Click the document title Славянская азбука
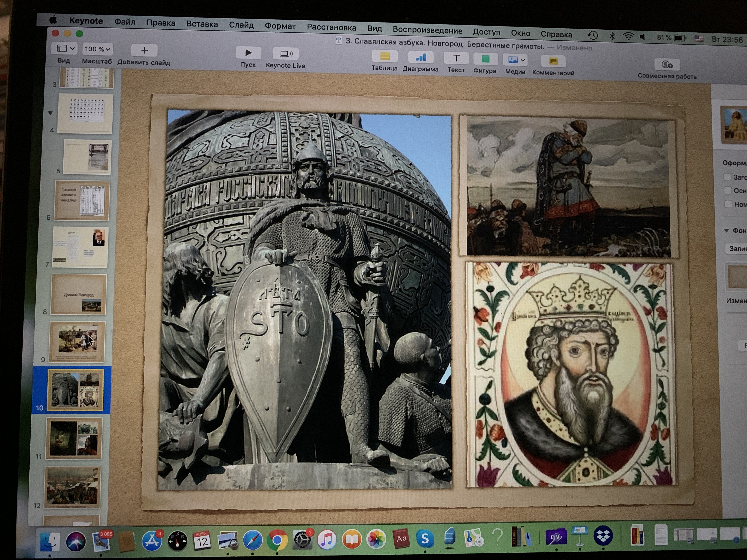The image size is (747, 560). 444,44
